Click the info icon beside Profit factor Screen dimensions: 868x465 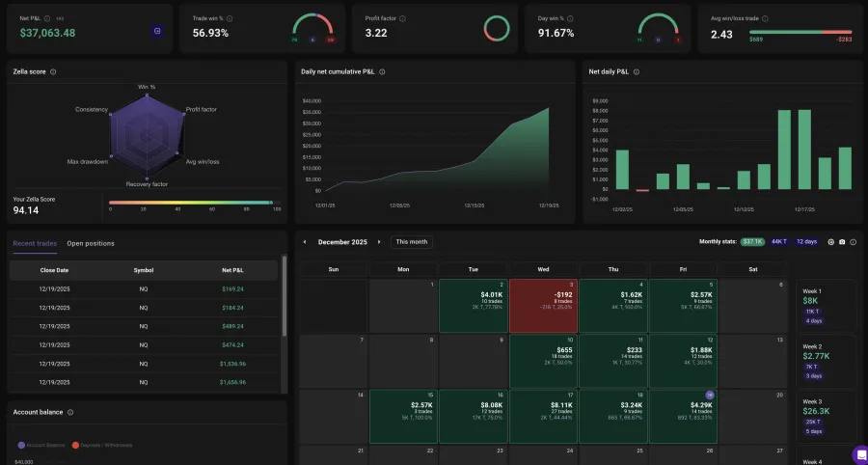(402, 19)
